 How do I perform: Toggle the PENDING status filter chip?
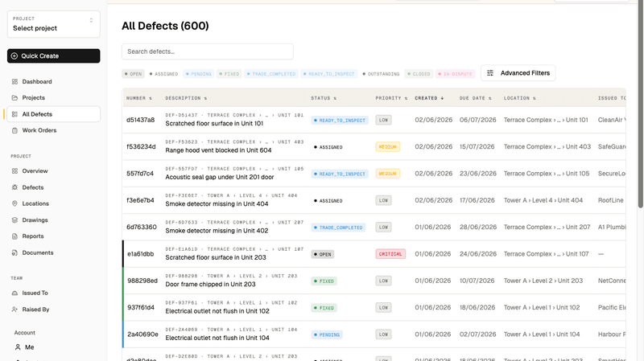click(x=198, y=74)
